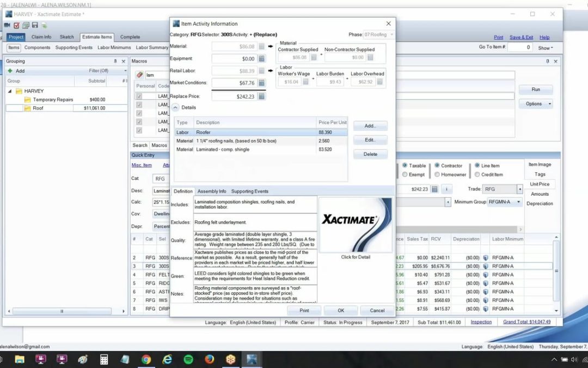Open the Filter (Off) dropdown
The height and width of the screenshot is (368, 588).
(x=125, y=71)
